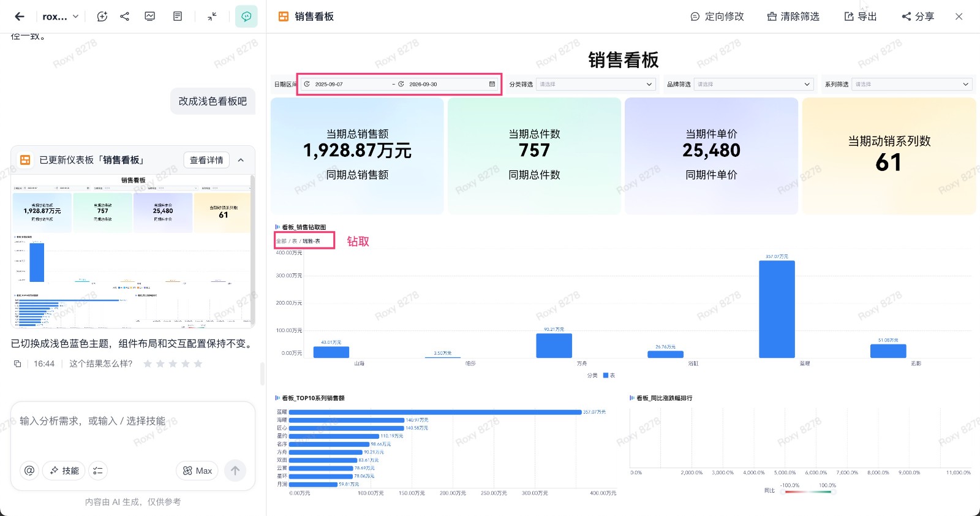This screenshot has width=980, height=516.
Task: Copy the reply using the copy icon
Action: click(x=17, y=363)
